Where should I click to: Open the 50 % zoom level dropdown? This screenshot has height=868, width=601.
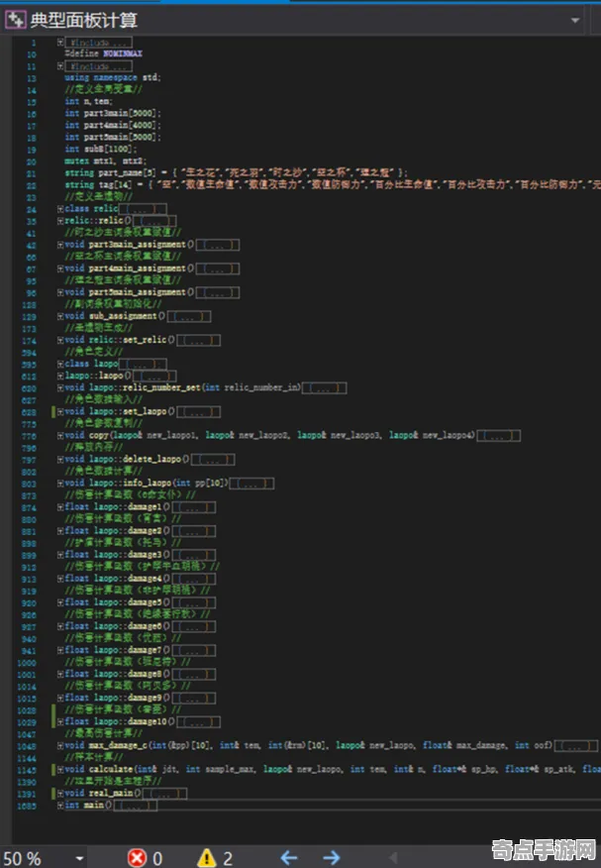click(x=79, y=859)
